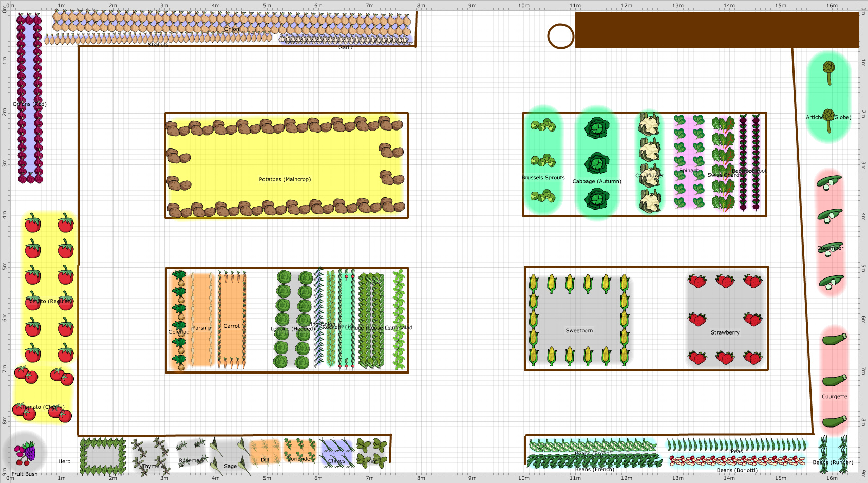This screenshot has height=483, width=868.
Task: Click the Beans (French) label
Action: (x=595, y=469)
